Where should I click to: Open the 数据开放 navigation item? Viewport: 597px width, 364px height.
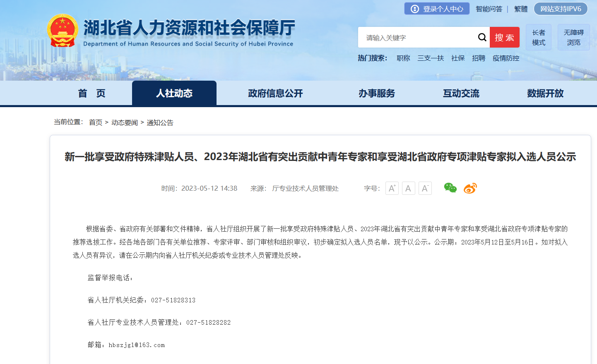(545, 93)
